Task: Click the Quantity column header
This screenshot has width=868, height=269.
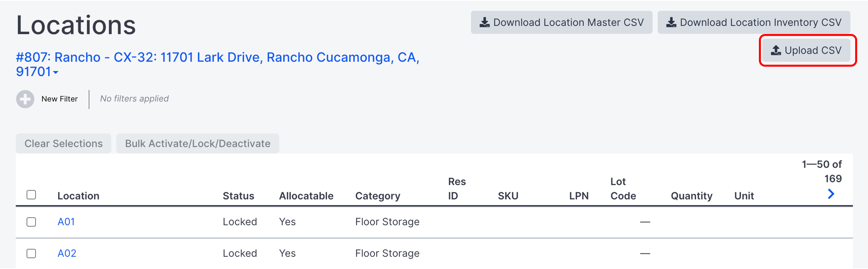Action: pos(691,196)
